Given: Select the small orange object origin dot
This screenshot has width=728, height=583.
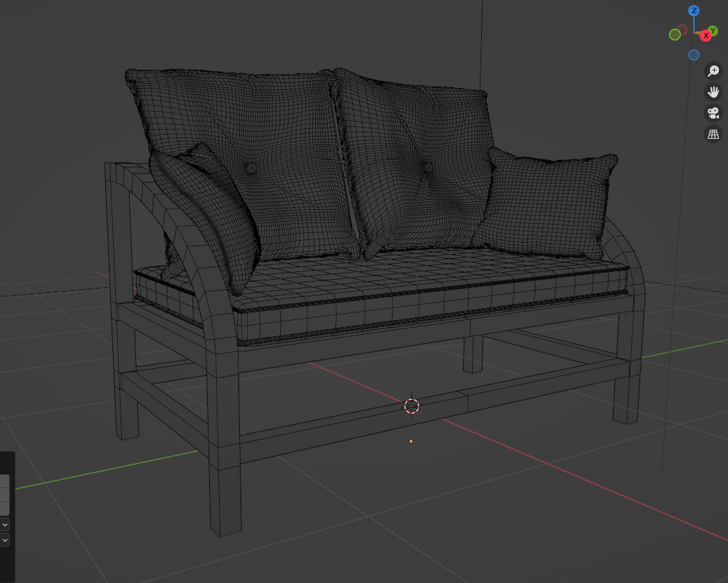Looking at the screenshot, I should coord(411,441).
